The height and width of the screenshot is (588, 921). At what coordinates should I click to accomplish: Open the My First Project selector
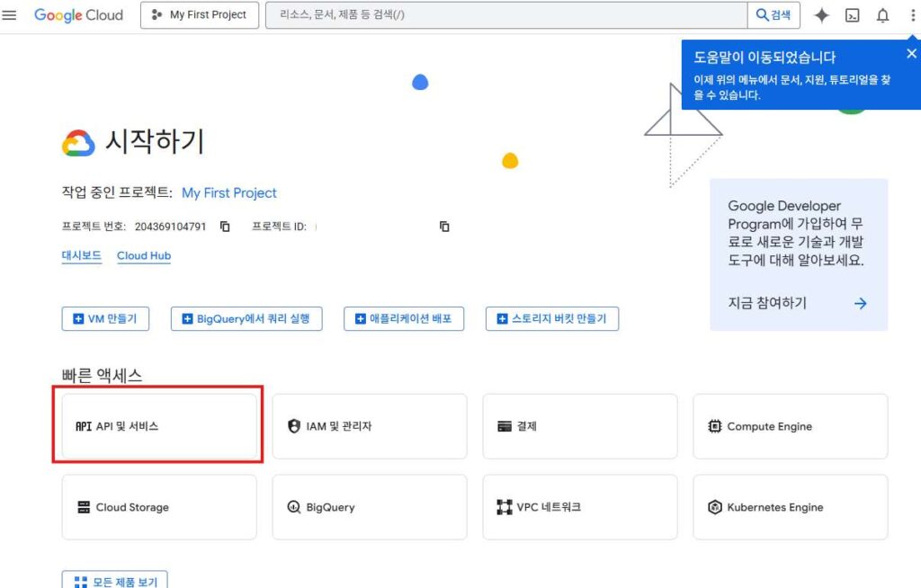[x=200, y=15]
